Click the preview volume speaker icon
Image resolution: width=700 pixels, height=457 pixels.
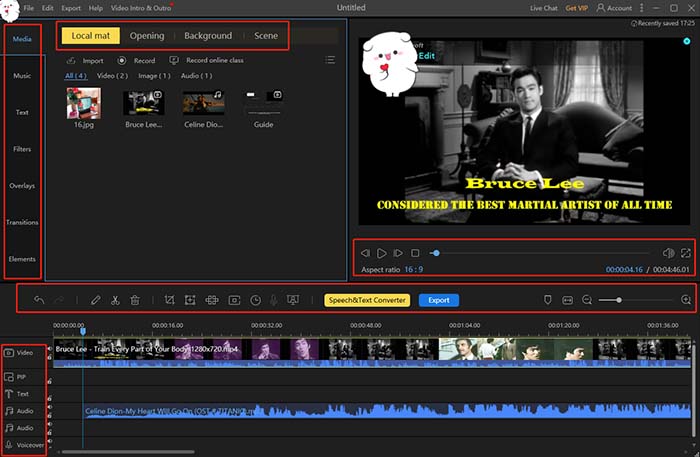coord(668,253)
